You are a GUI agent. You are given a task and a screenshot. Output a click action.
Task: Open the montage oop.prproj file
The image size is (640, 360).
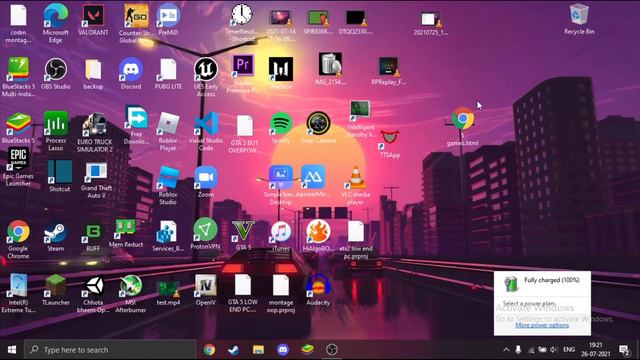pyautogui.click(x=281, y=286)
